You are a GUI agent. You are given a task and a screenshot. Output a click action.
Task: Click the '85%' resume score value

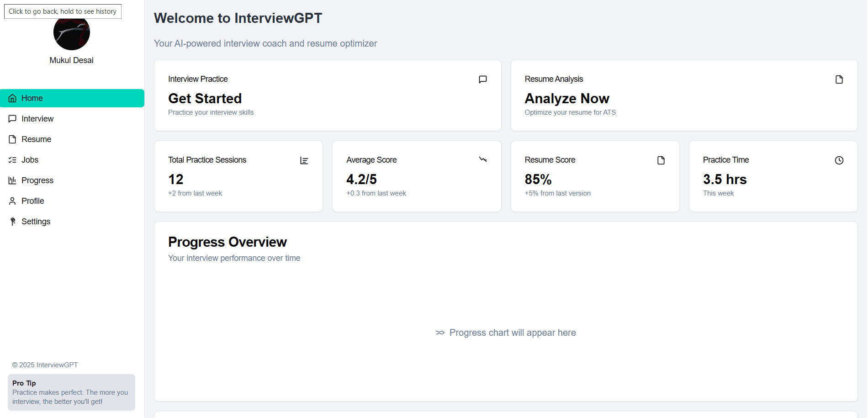click(x=538, y=180)
